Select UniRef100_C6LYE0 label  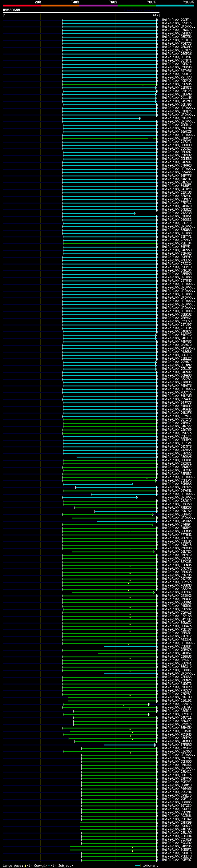pyautogui.click(x=176, y=551)
